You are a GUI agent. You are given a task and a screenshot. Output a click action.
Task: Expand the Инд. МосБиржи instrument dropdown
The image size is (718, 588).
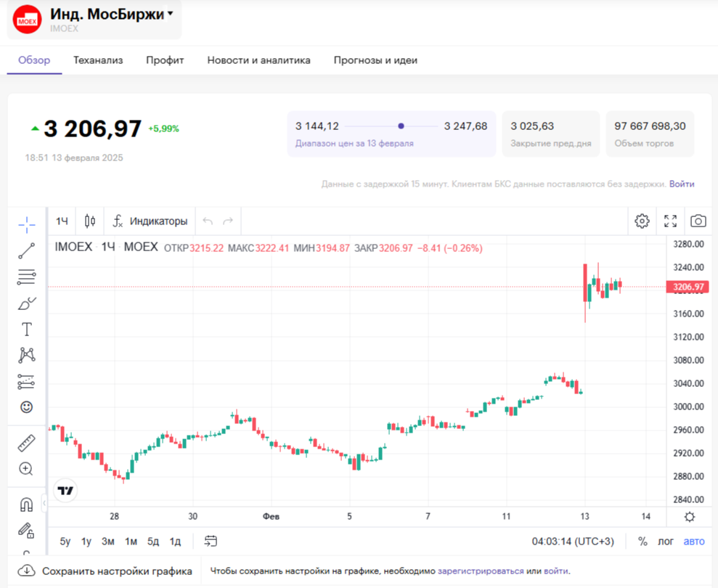(x=170, y=14)
